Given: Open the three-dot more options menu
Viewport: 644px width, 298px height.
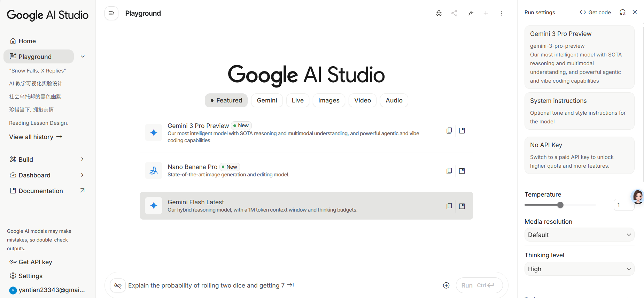Looking at the screenshot, I should click(x=502, y=13).
